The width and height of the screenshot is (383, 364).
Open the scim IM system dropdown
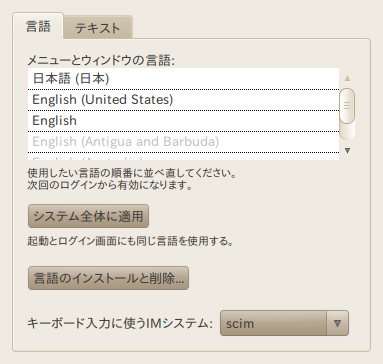pos(284,323)
